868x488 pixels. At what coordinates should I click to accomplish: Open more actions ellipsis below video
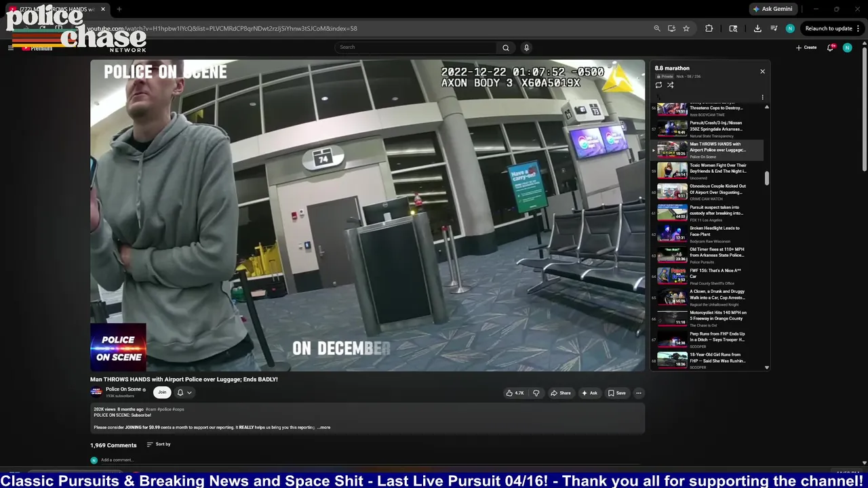(638, 393)
